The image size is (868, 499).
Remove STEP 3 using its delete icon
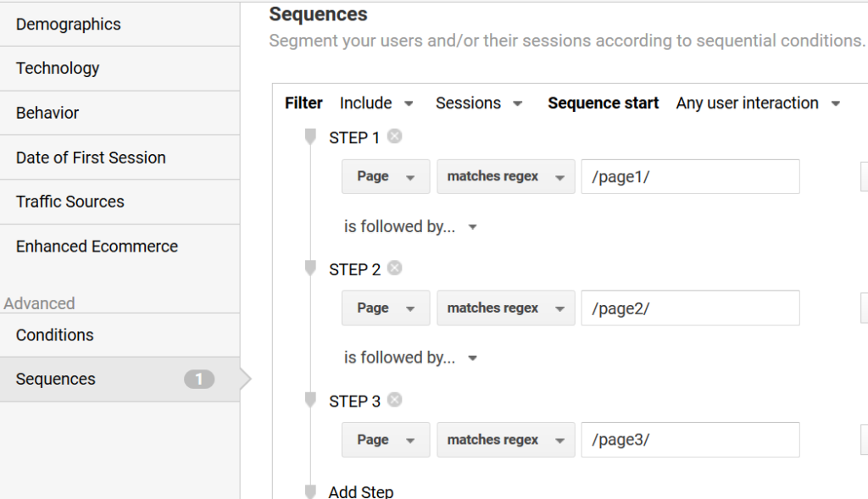point(394,400)
